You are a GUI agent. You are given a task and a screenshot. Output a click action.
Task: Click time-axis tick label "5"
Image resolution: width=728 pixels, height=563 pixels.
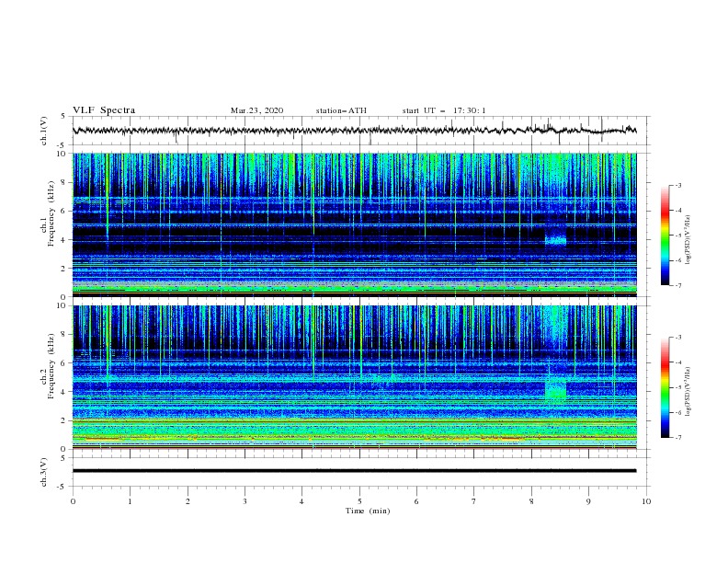pyautogui.click(x=359, y=501)
